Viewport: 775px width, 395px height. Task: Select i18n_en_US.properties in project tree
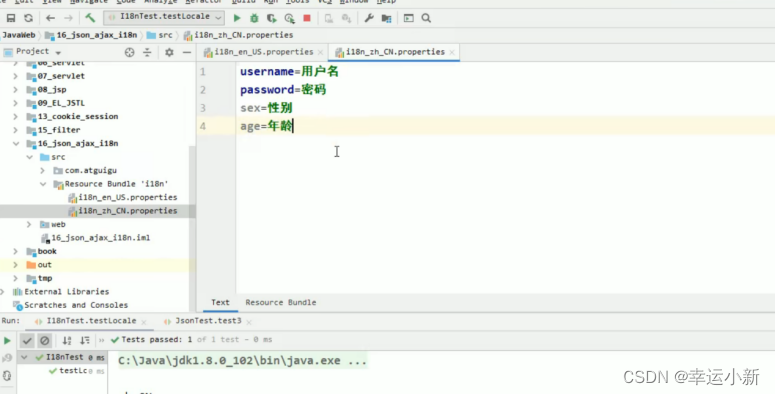pyautogui.click(x=123, y=197)
